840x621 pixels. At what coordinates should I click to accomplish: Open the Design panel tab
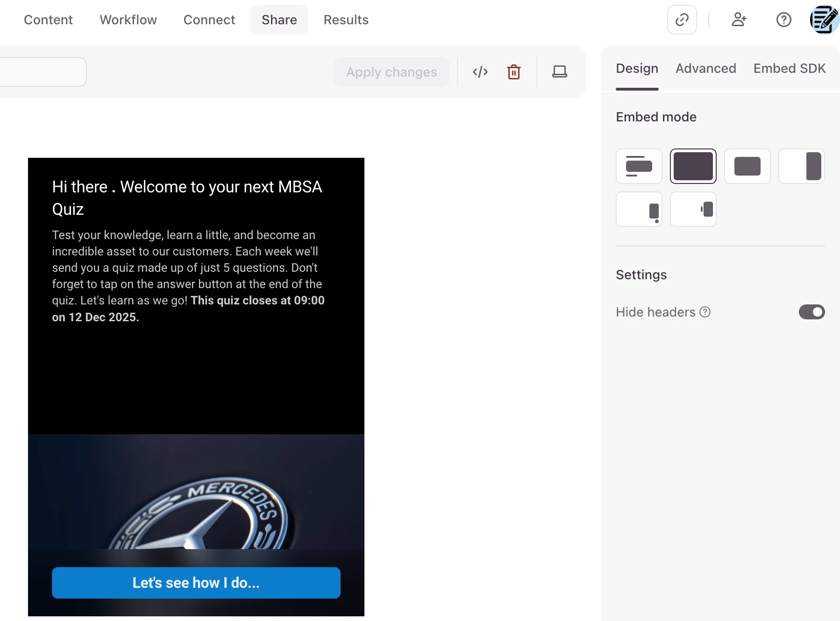point(637,69)
